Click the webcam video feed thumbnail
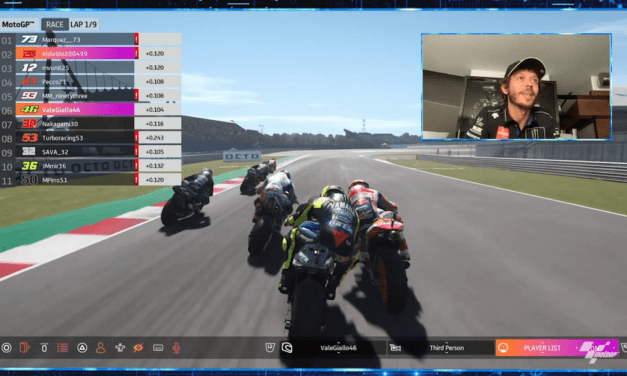 516,87
